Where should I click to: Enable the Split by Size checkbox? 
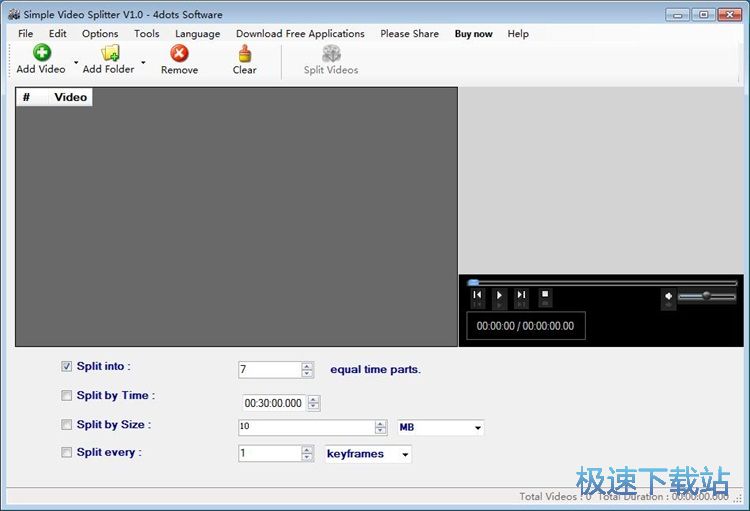67,425
